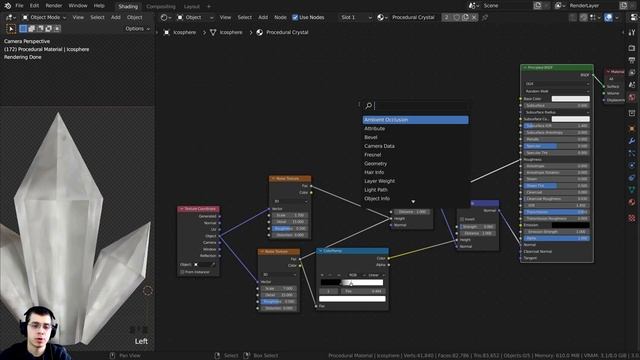Add a new workspace with the plus tab

click(209, 7)
